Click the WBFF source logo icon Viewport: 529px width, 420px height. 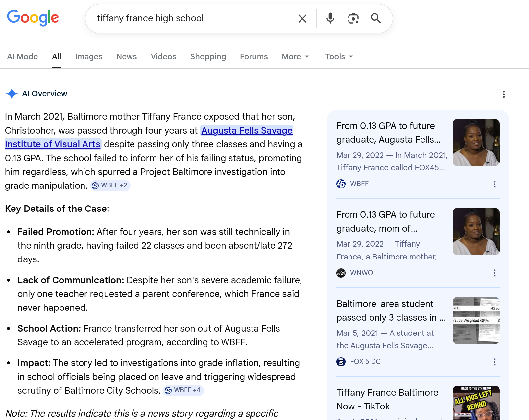[341, 184]
